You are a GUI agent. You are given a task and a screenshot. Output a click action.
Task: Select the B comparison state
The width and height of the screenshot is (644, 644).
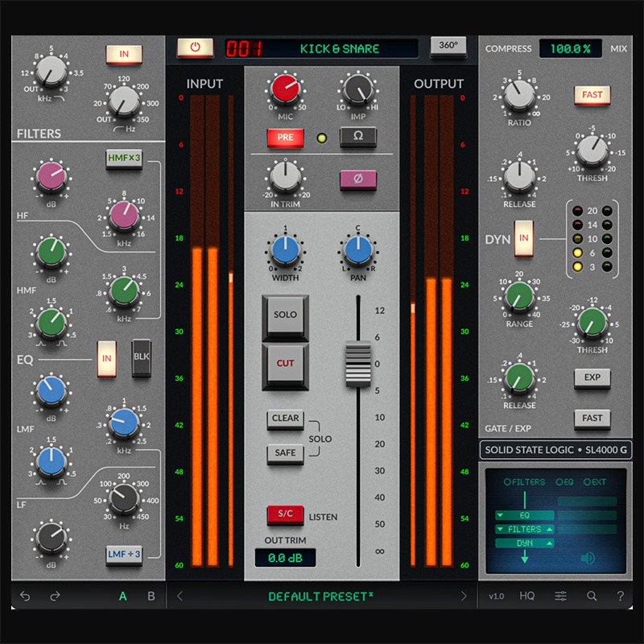151,596
